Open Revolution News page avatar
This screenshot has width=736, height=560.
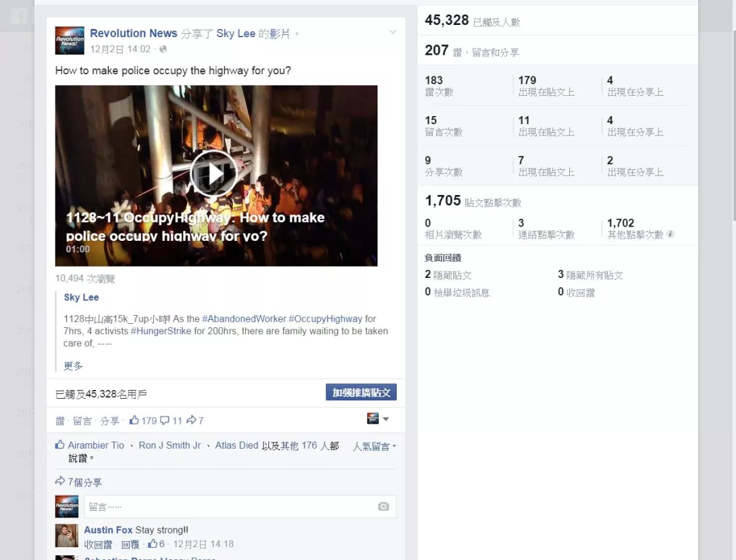70,40
